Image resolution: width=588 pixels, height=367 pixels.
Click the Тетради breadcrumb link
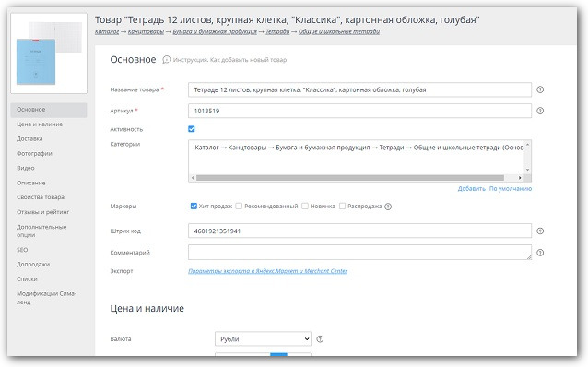(278, 31)
